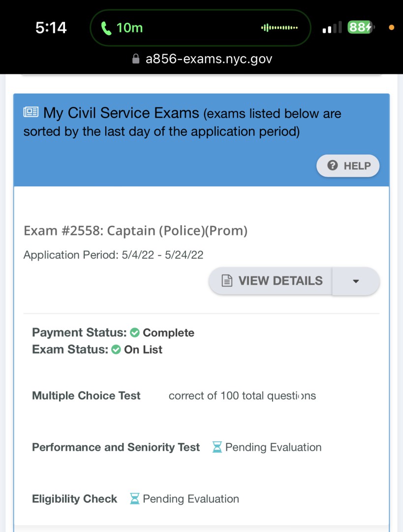This screenshot has height=532, width=403.
Task: Click the newspaper icon by My Civil Service Exams
Action: point(31,112)
